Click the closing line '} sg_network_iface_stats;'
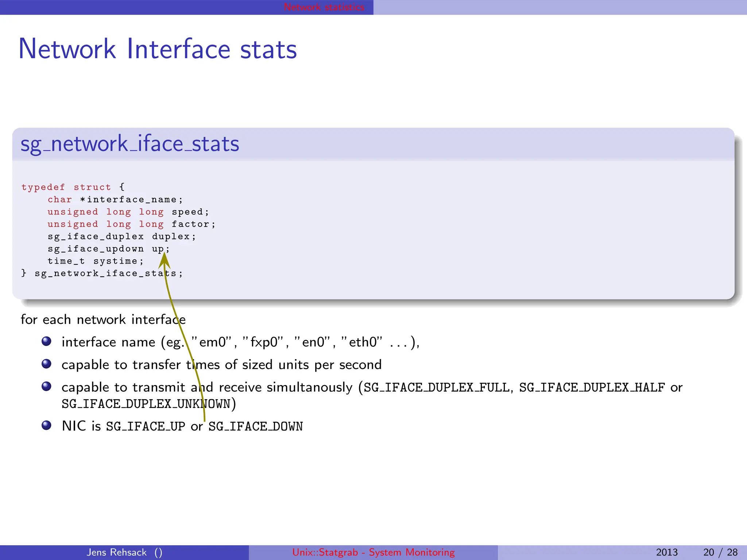This screenshot has height=560, width=747. click(x=102, y=273)
